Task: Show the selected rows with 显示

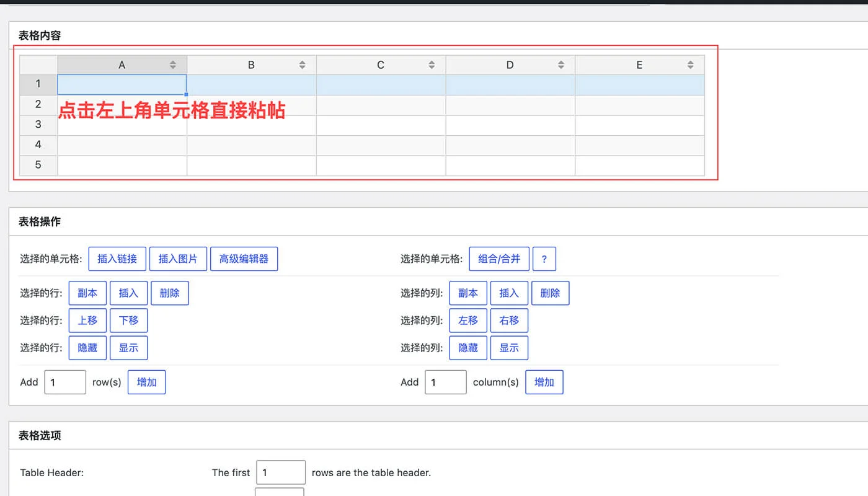Action: click(x=128, y=348)
